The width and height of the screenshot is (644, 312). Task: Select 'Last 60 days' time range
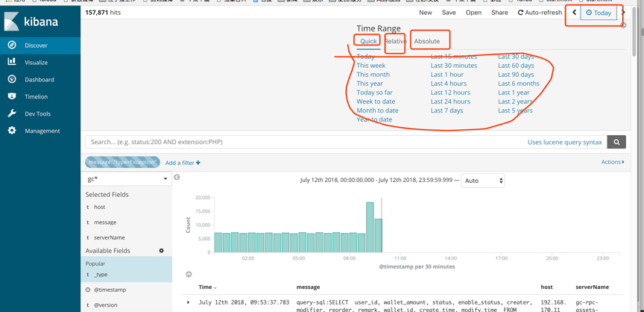click(x=516, y=66)
